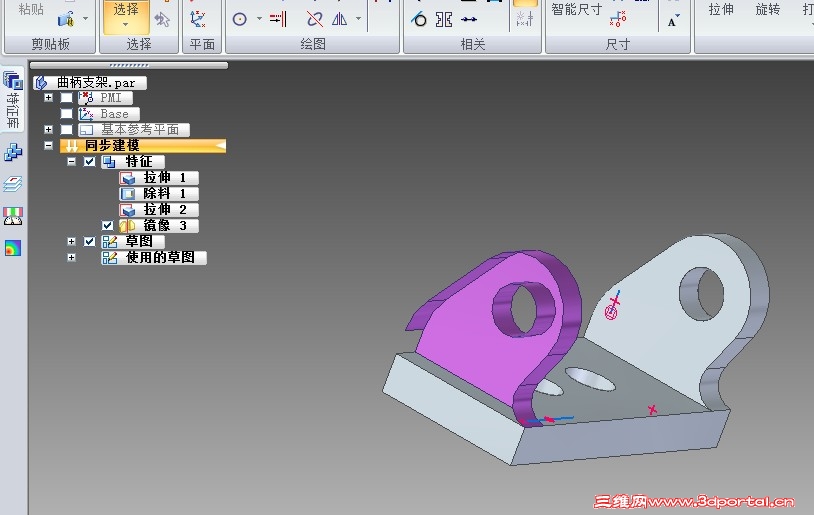Click the 粘贴 paste button

[30, 9]
